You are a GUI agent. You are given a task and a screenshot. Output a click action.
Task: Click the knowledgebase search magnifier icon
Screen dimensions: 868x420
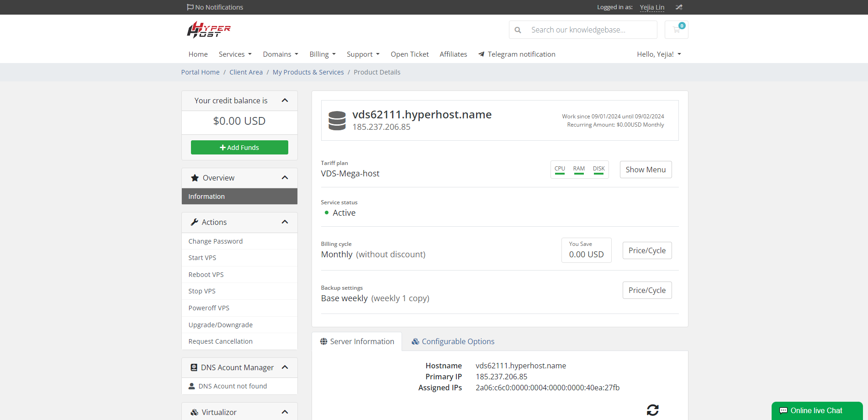(518, 30)
